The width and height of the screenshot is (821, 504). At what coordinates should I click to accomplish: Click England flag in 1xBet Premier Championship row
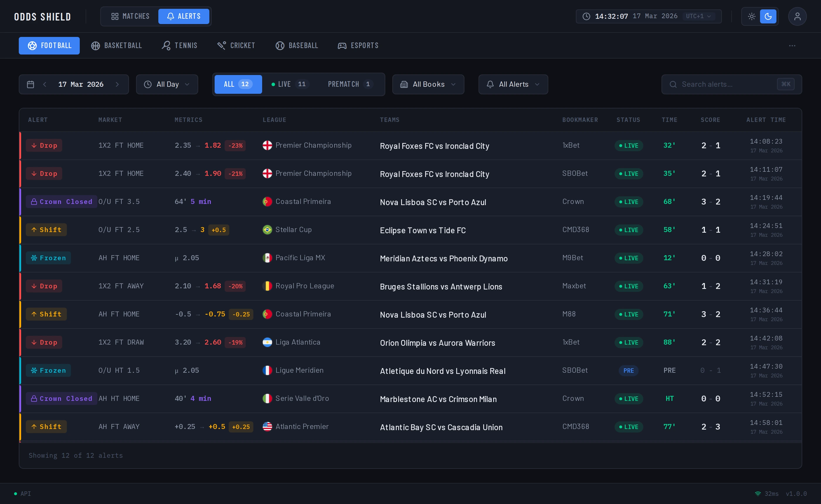[x=267, y=145]
